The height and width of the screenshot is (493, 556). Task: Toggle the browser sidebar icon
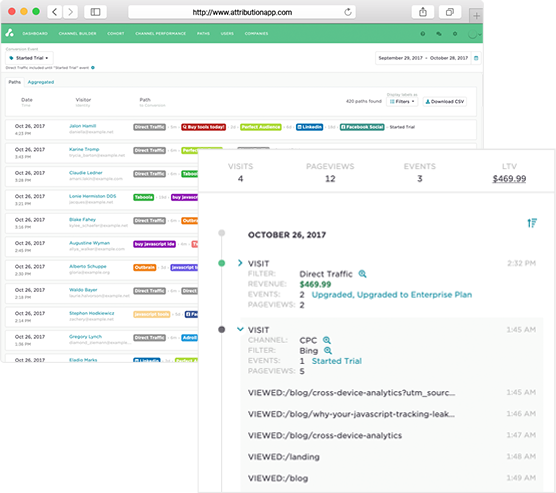(95, 12)
